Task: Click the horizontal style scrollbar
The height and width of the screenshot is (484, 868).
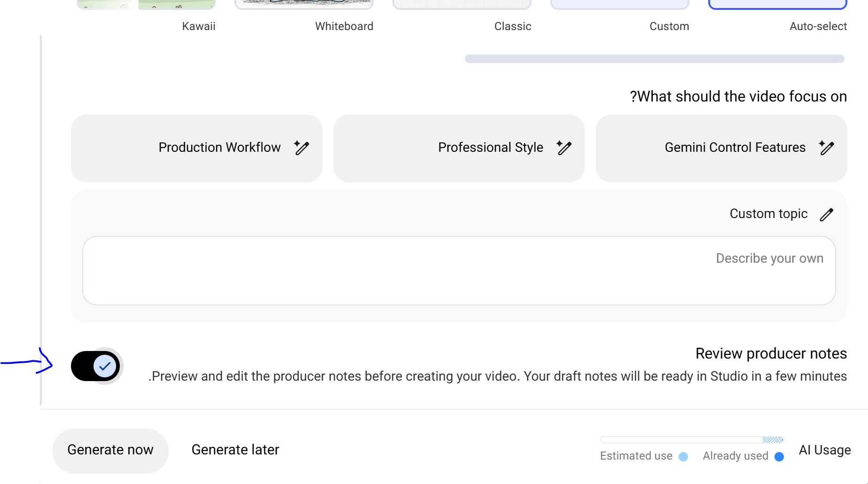Action: click(x=655, y=59)
